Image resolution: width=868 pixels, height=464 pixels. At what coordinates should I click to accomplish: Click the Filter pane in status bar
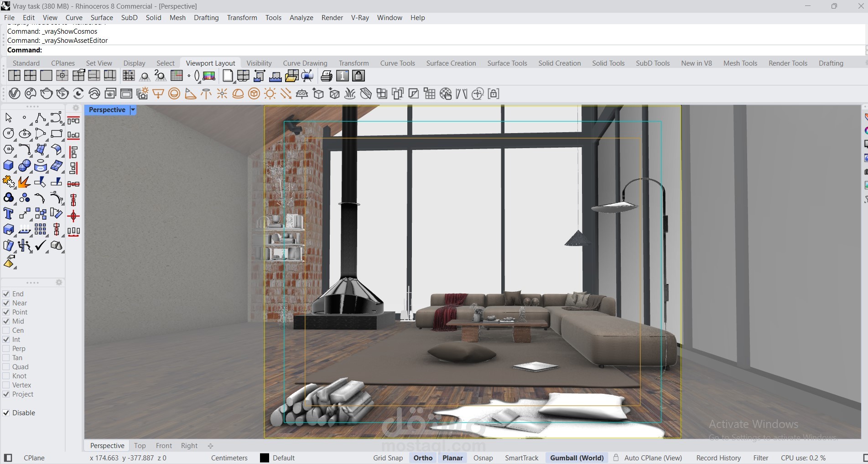point(761,458)
